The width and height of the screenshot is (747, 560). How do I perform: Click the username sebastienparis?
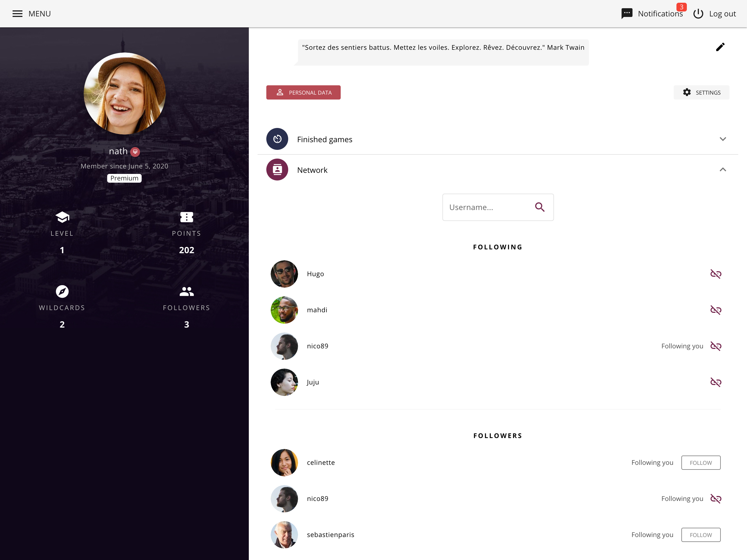331,535
